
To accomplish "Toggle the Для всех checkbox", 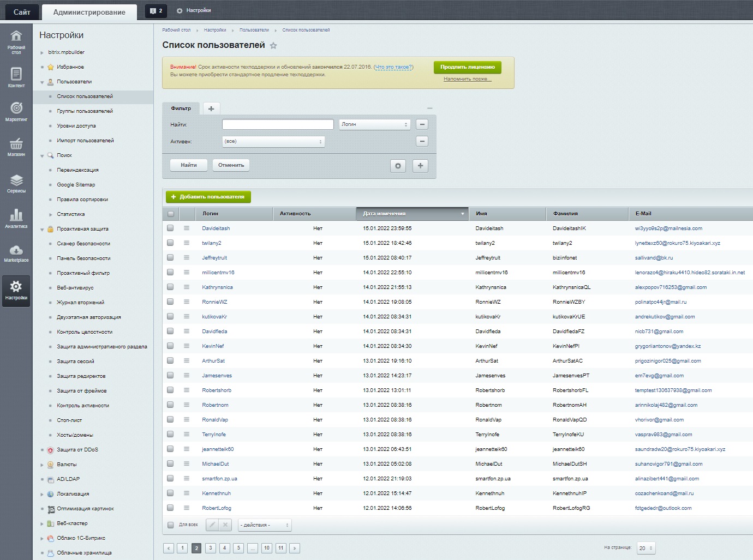I will tap(171, 525).
